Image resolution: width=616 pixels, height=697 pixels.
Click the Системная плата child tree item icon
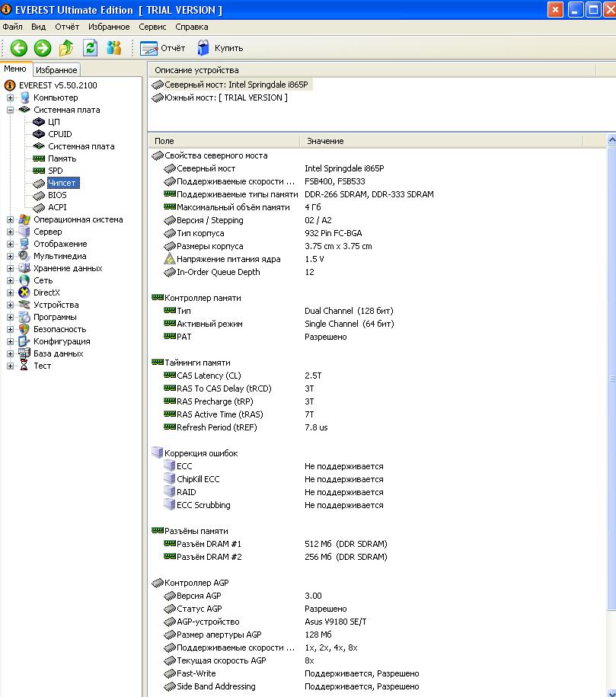39,146
